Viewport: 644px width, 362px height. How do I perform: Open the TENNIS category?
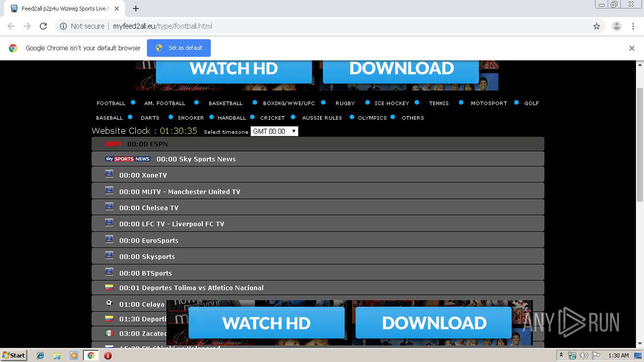(439, 103)
